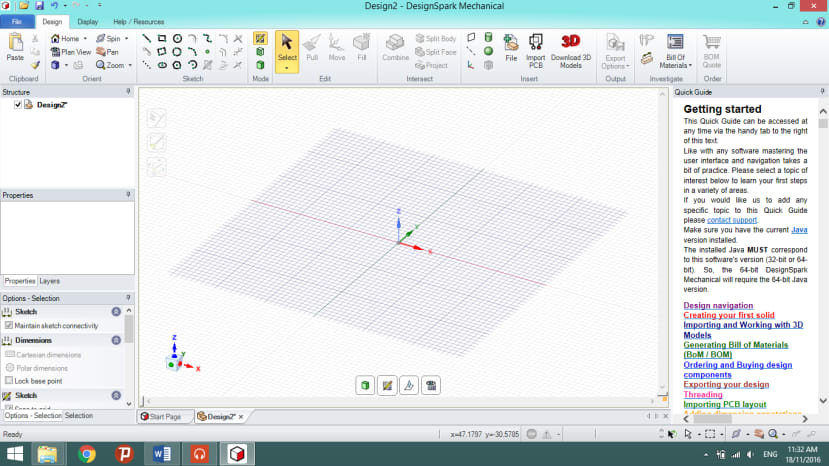829x466 pixels.
Task: Open Word from the taskbar
Action: pyautogui.click(x=162, y=454)
